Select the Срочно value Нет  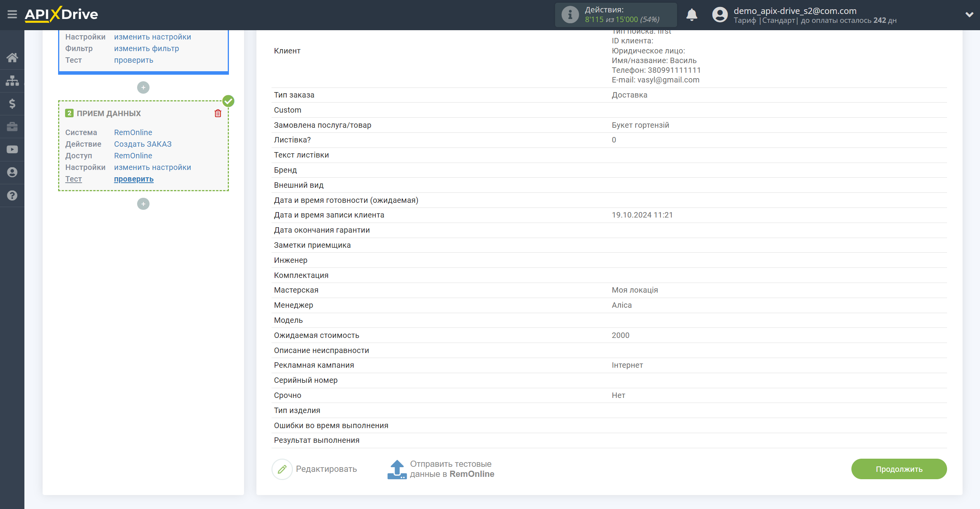618,395
